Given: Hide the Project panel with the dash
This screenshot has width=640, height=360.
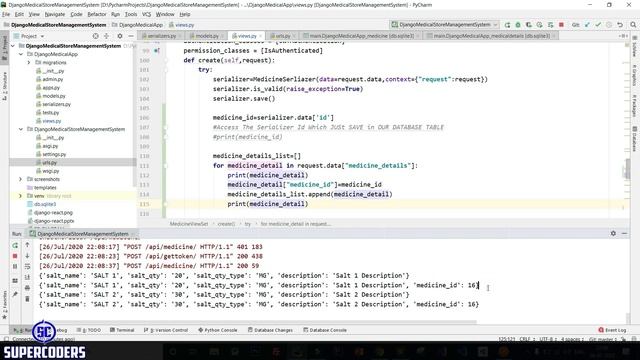Looking at the screenshot, I should pyautogui.click(x=131, y=36).
